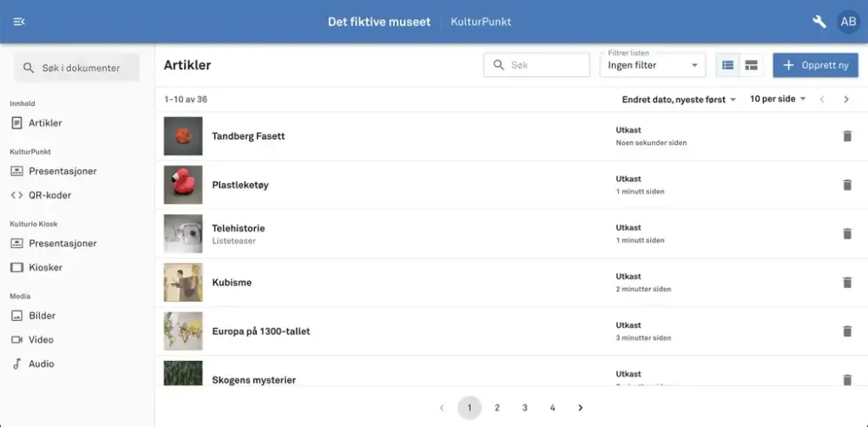Open the Ingen filter dropdown
Viewport: 868px width, 427px height.
653,65
